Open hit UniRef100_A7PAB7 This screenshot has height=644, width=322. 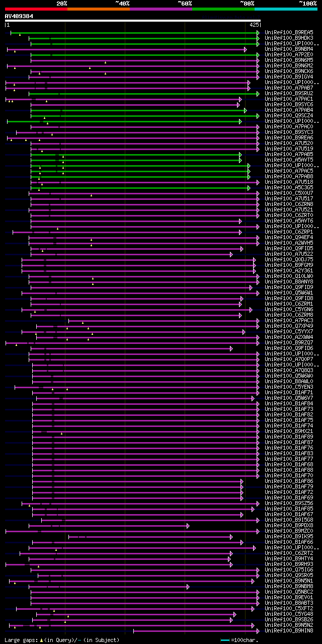pos(289,88)
